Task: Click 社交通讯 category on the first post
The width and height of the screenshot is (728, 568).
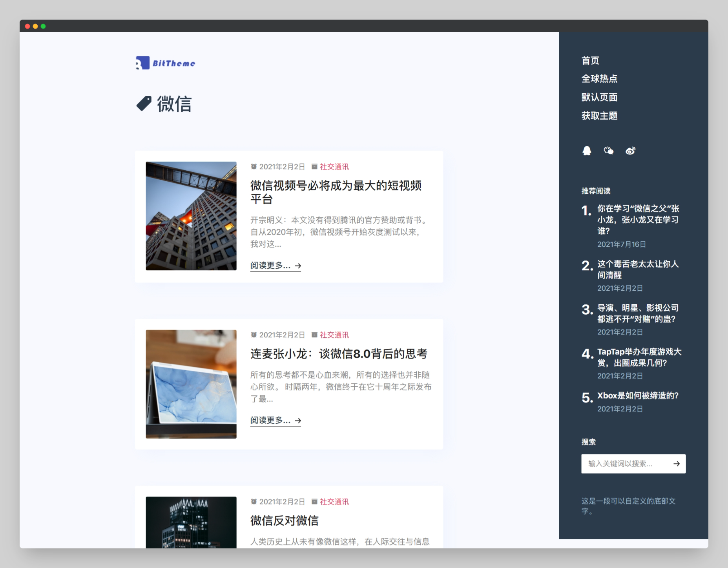Action: [x=334, y=167]
